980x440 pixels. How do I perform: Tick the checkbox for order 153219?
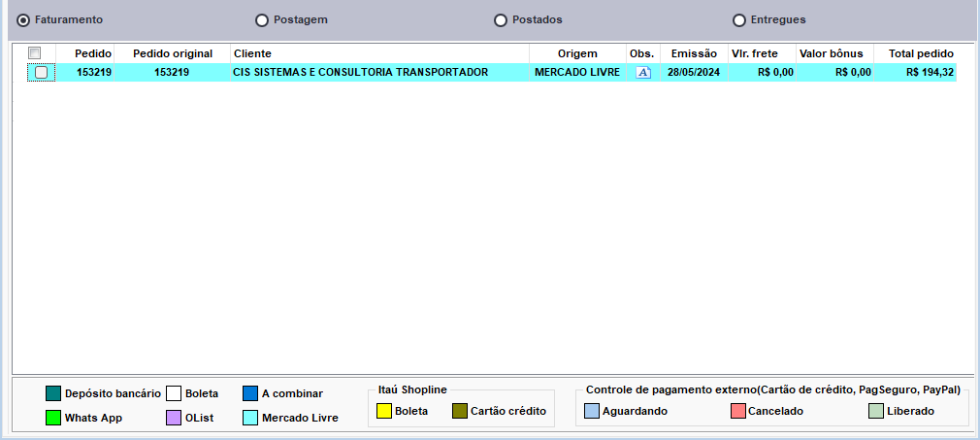(41, 72)
